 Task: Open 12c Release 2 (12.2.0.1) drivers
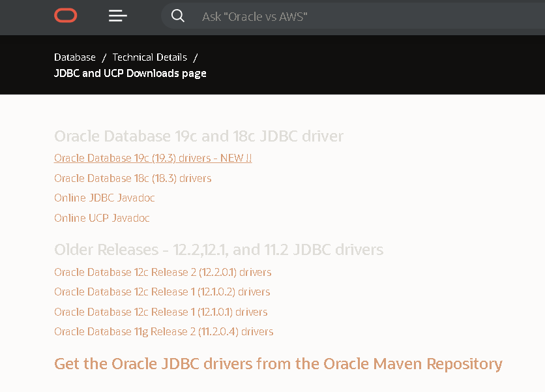pos(162,272)
